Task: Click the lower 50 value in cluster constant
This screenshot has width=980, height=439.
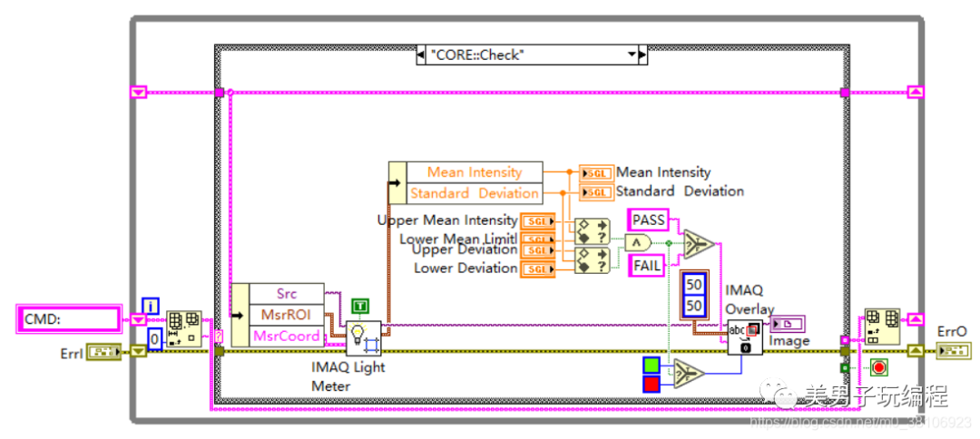Action: 694,306
